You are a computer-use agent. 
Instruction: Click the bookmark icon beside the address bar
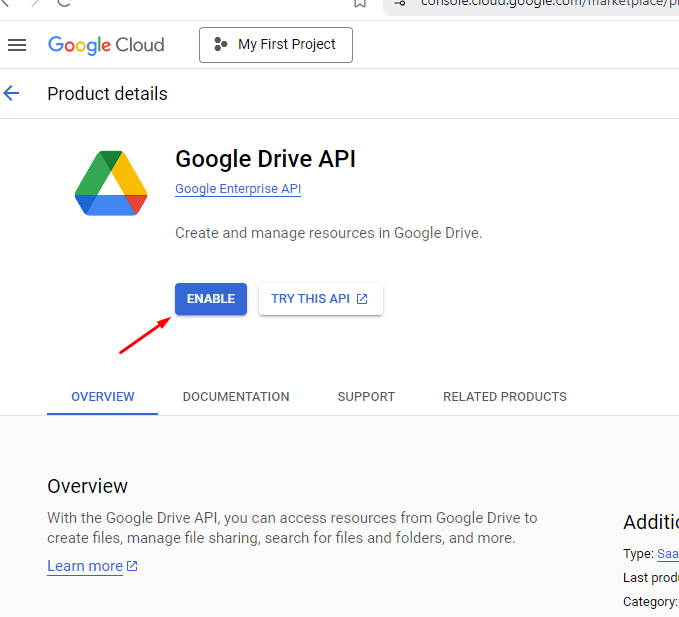(360, 3)
